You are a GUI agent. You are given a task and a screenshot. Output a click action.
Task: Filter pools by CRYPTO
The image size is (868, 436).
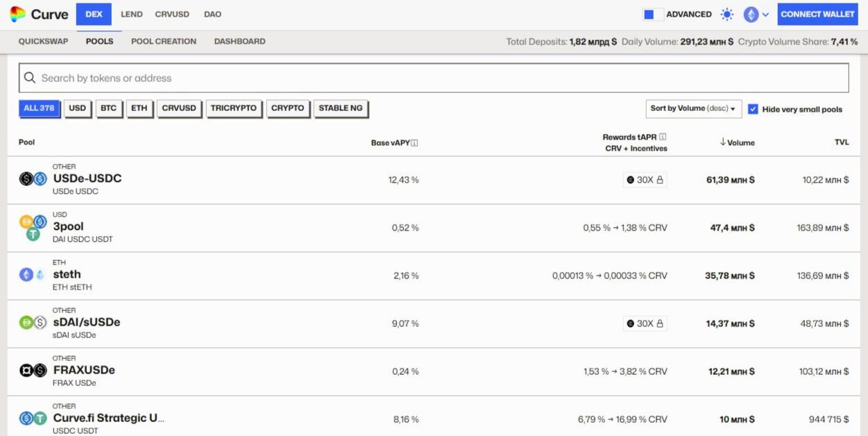pos(287,108)
